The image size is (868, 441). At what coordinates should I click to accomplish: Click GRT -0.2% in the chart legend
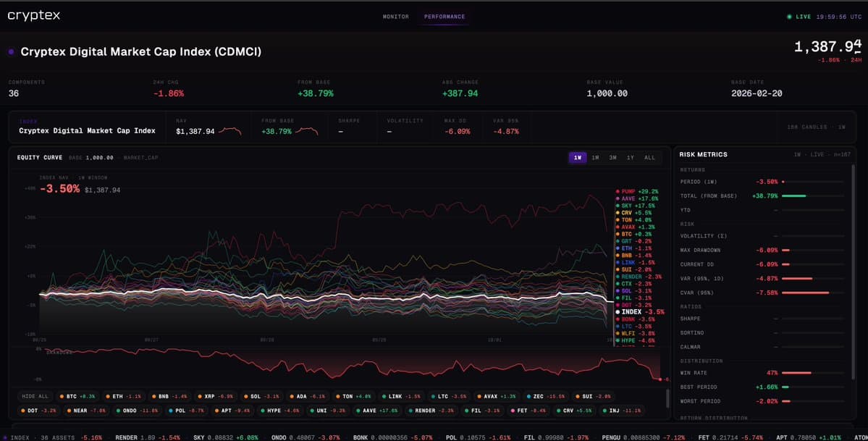click(634, 241)
